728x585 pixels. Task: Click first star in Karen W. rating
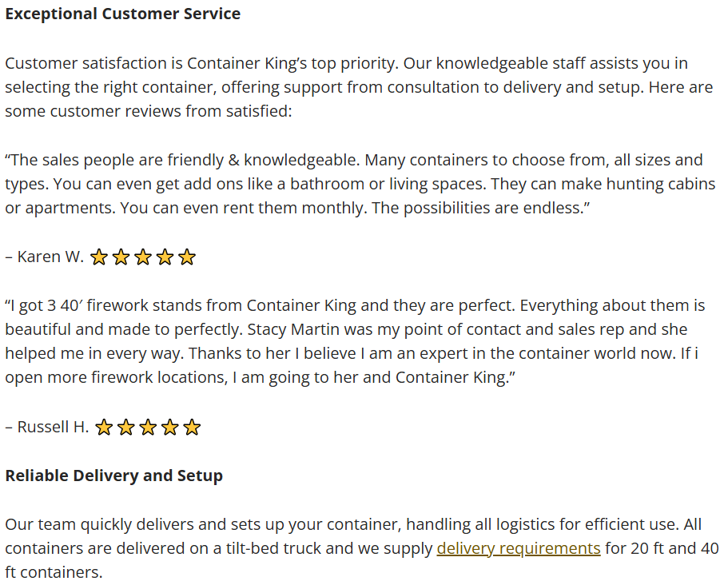(x=99, y=257)
